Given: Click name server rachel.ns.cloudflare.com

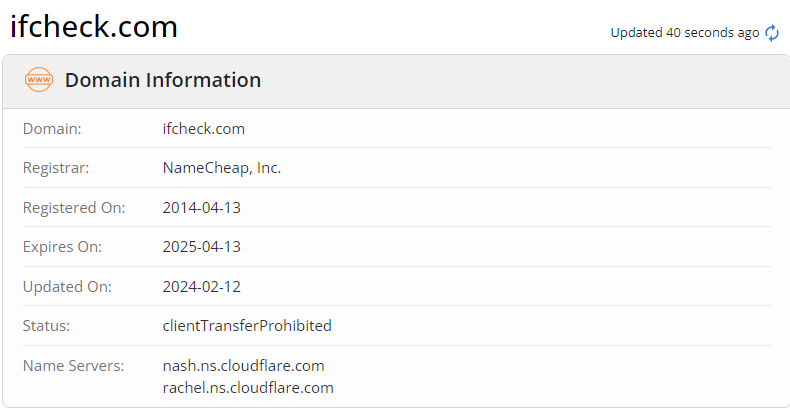Looking at the screenshot, I should 248,387.
